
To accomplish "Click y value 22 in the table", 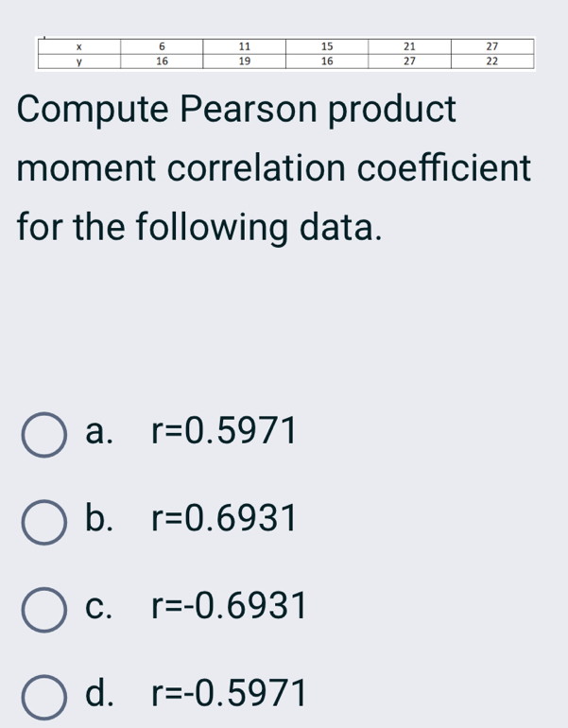I will coord(491,61).
